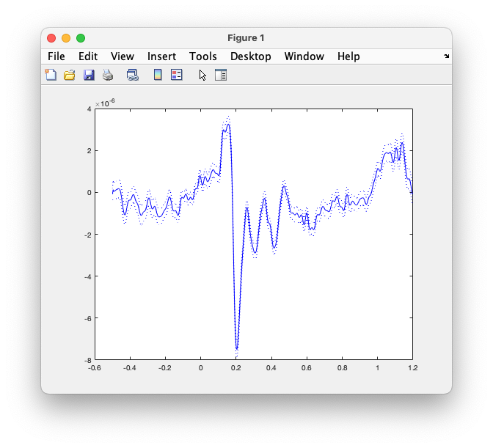This screenshot has width=493, height=448.
Task: Print the figure with the printer icon
Action: [108, 75]
